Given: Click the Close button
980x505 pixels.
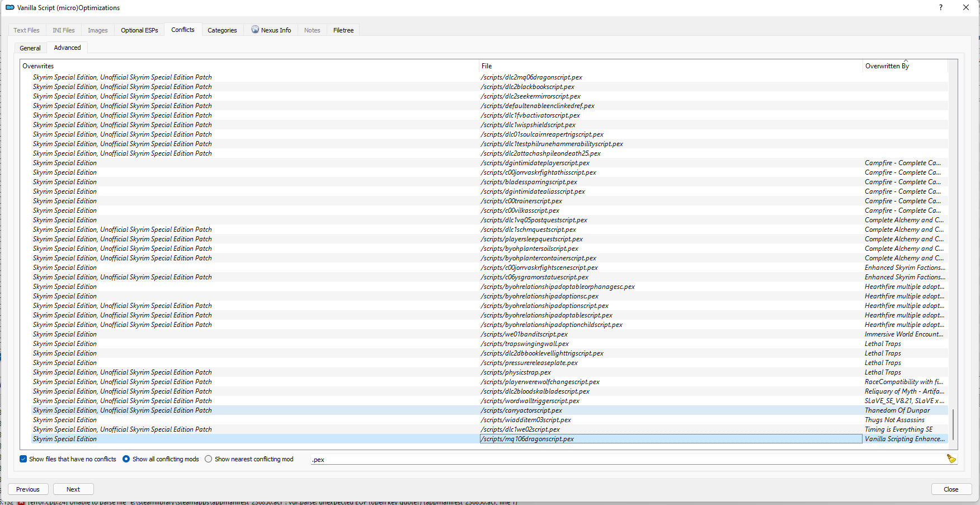Looking at the screenshot, I should click(951, 489).
